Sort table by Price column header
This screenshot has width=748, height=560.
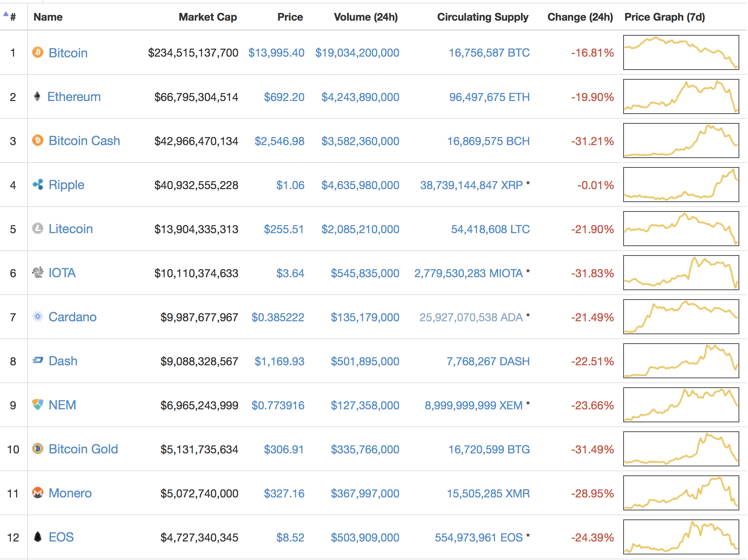pyautogui.click(x=290, y=17)
